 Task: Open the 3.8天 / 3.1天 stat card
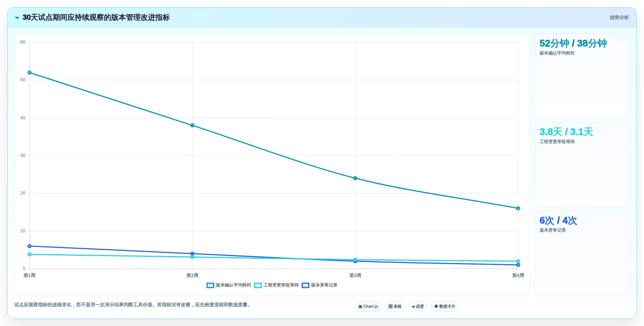coord(582,165)
